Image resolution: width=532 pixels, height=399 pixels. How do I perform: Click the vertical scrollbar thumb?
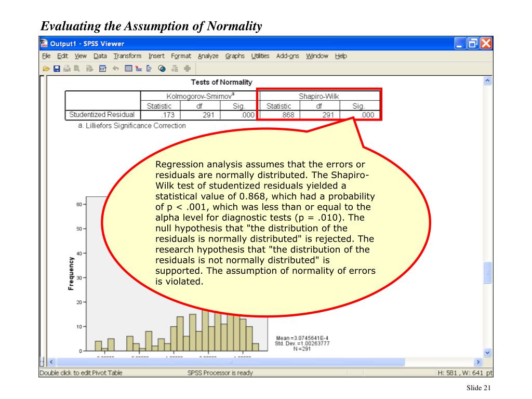[487, 272]
